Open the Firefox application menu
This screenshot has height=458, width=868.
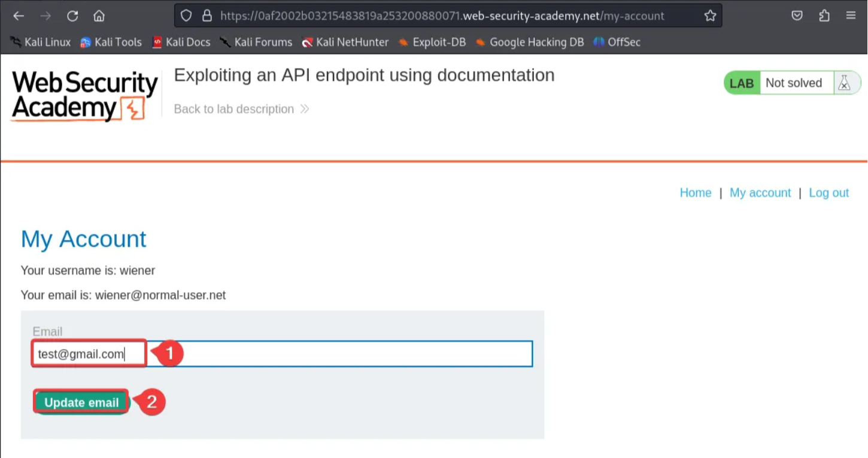pyautogui.click(x=851, y=16)
